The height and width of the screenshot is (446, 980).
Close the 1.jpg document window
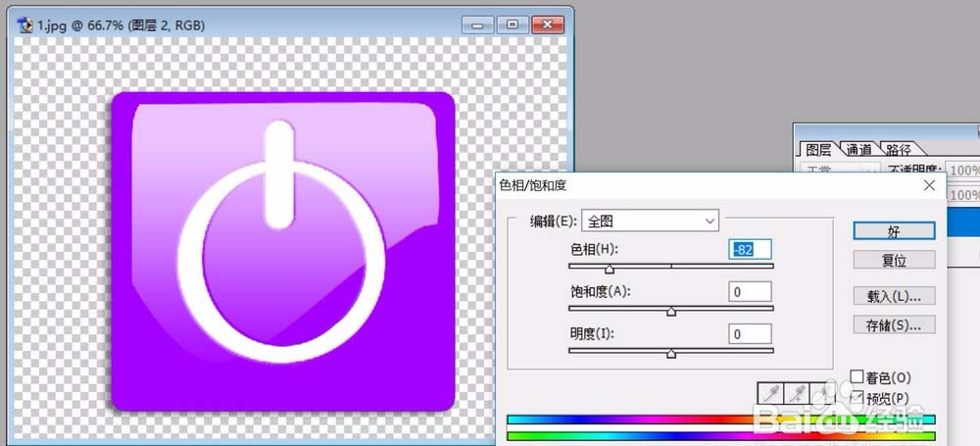coord(548,25)
